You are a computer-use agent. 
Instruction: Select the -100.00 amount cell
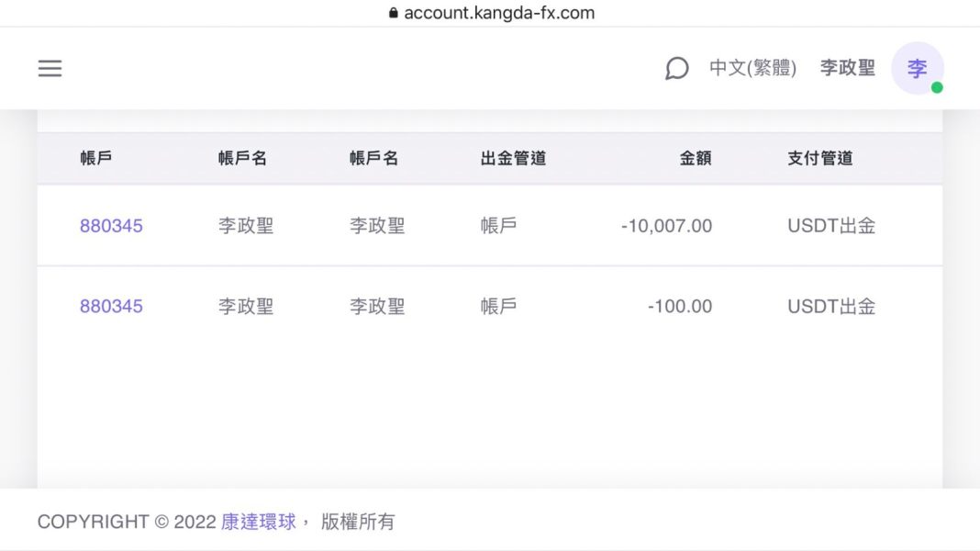679,307
